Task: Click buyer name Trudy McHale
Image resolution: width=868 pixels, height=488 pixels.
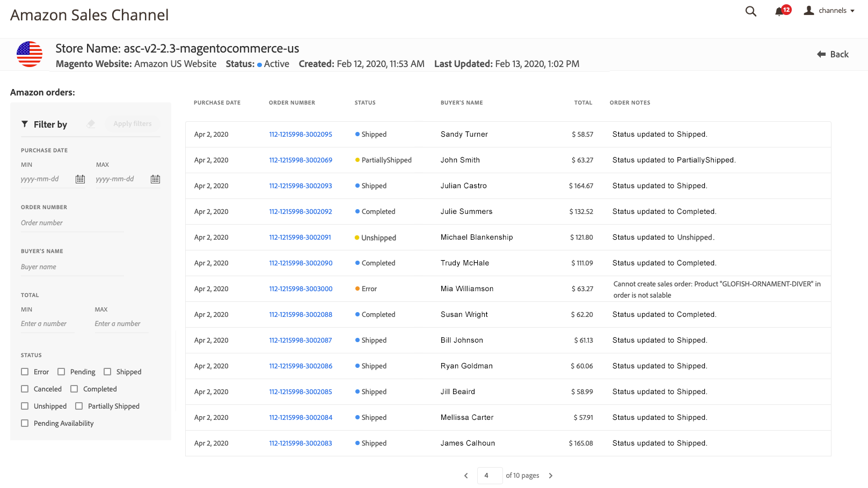Action: coord(465,263)
